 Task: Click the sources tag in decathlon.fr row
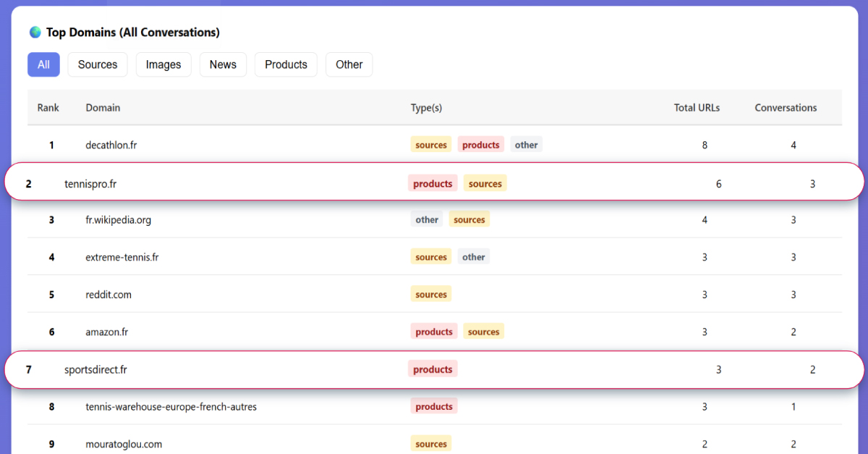point(431,145)
